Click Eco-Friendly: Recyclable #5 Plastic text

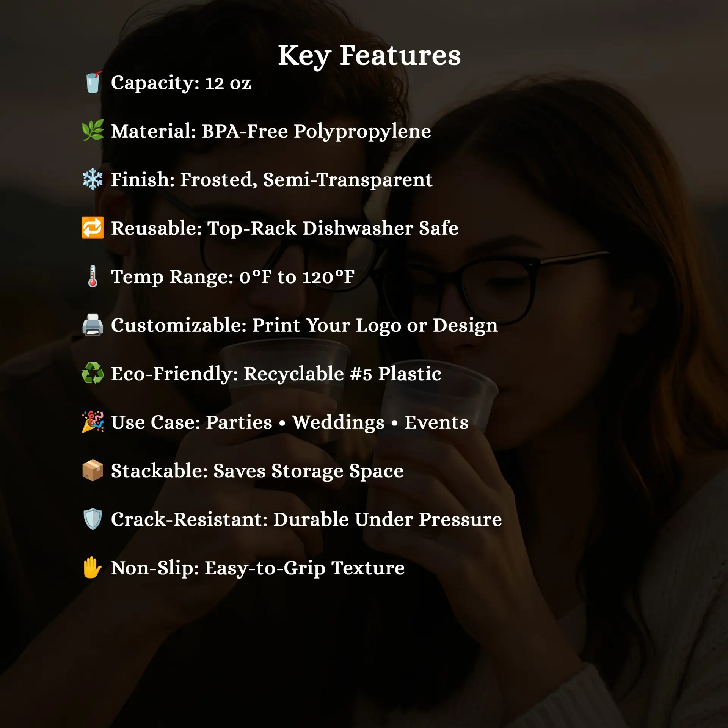[276, 374]
